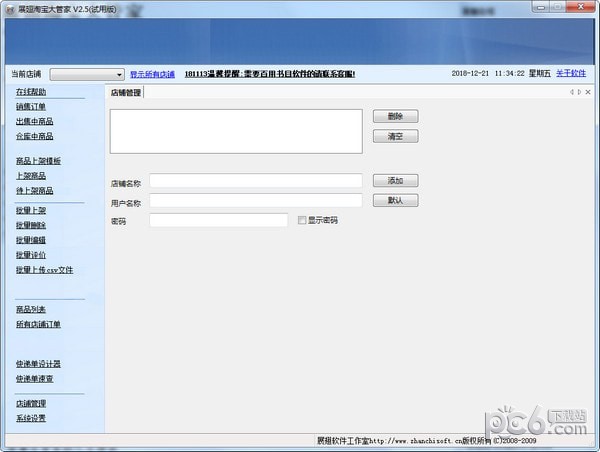This screenshot has height=452, width=600.
Task: Click the 添加 button
Action: pyautogui.click(x=396, y=181)
